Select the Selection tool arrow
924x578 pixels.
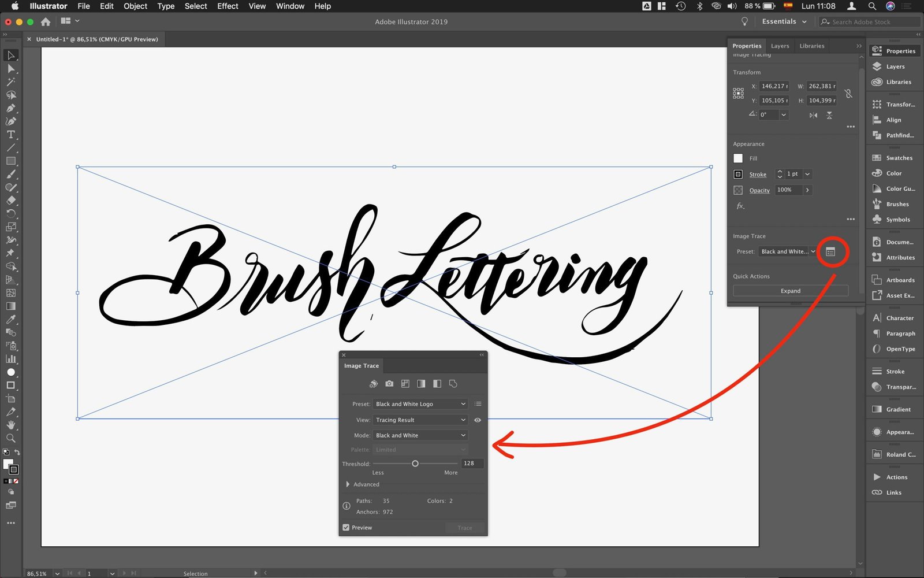click(11, 55)
